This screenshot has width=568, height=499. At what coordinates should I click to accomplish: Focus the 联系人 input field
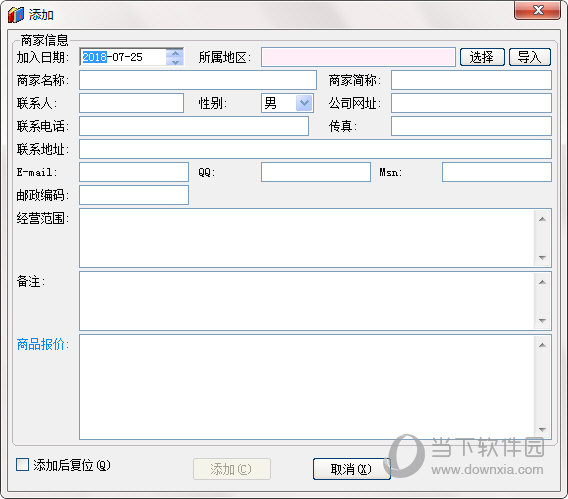tap(131, 103)
